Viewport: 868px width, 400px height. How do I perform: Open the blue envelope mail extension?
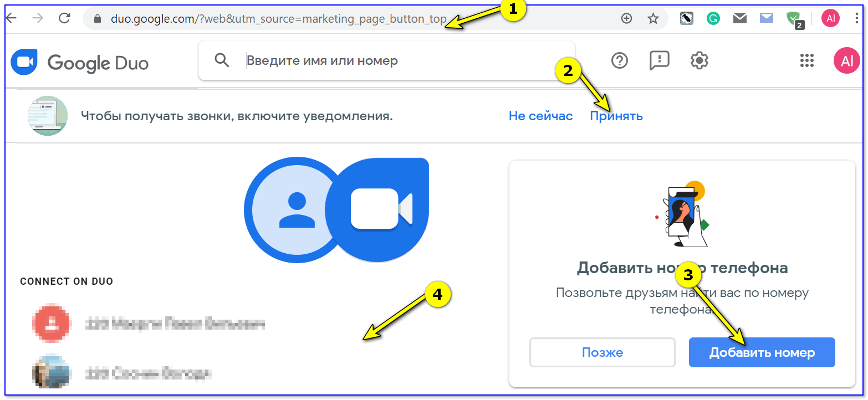pos(767,18)
